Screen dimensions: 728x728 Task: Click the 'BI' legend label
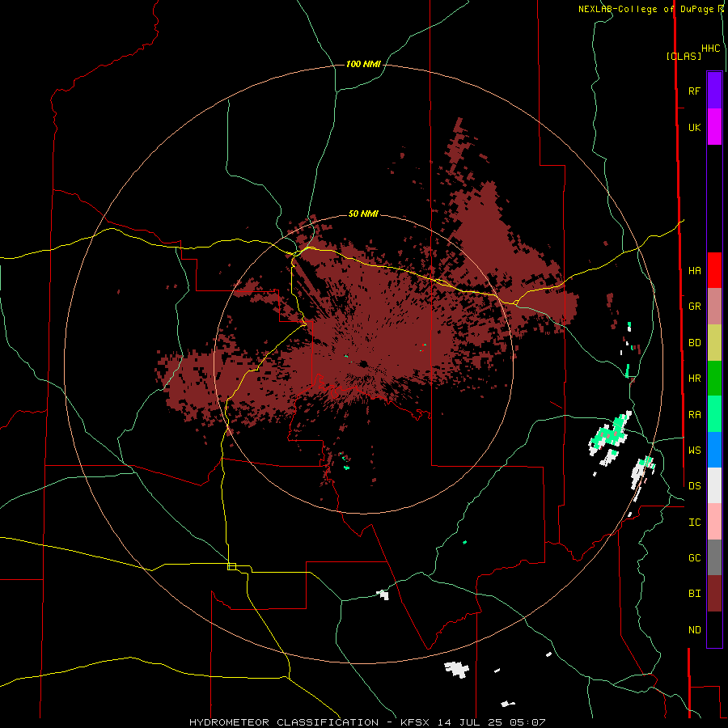pos(694,594)
